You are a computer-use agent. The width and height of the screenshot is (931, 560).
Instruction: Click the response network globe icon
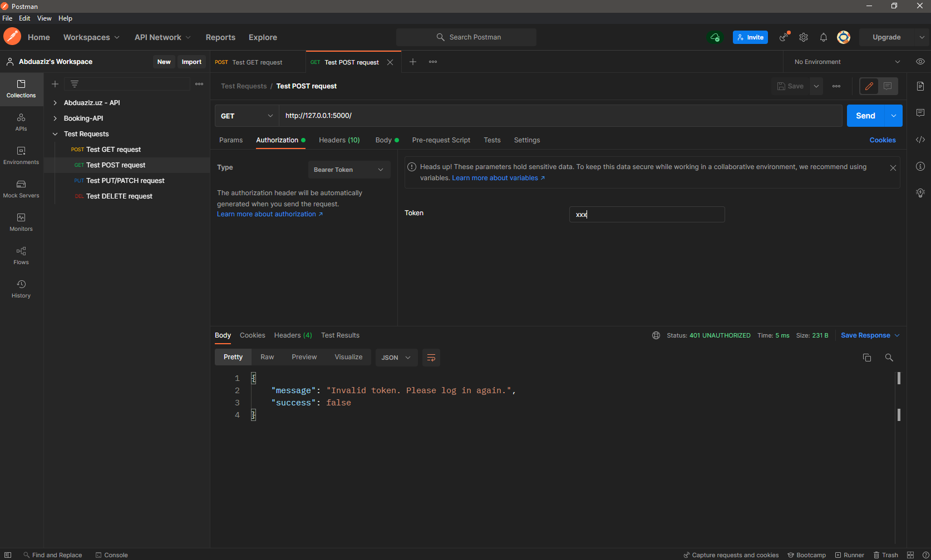point(656,335)
